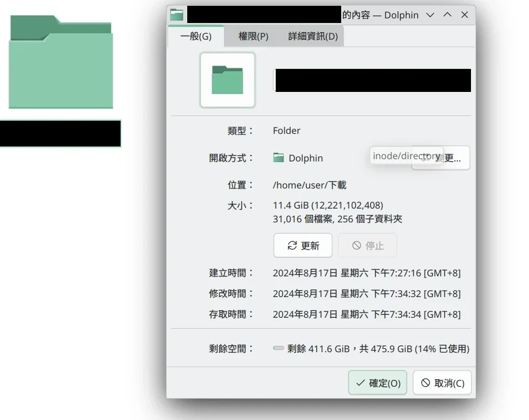
Task: Click the inode/directory tooltip
Action: [406, 156]
